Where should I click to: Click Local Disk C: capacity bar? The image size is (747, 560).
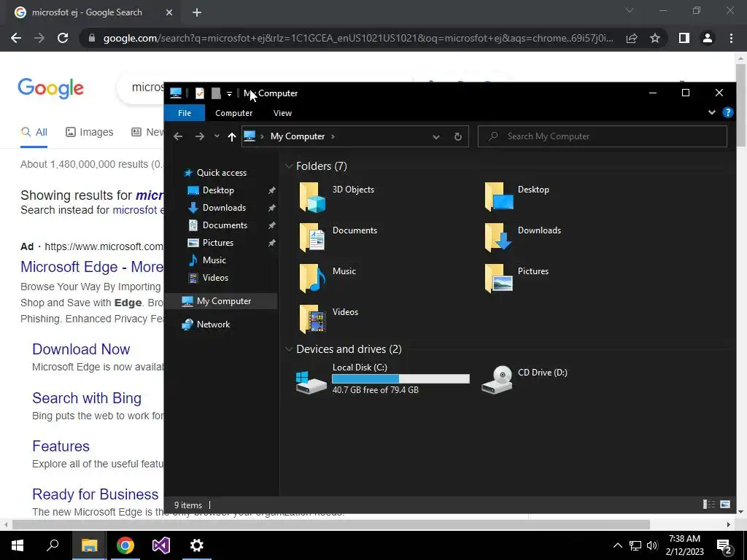[x=400, y=378]
